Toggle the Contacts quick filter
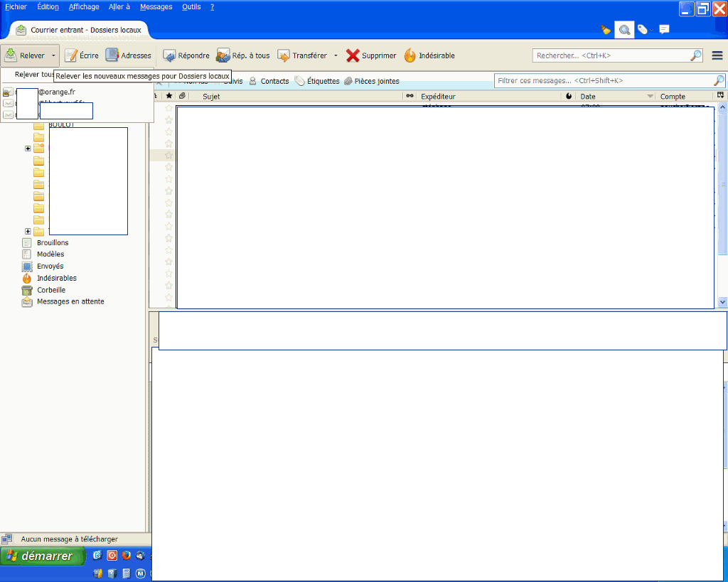728x582 pixels. pyautogui.click(x=268, y=81)
